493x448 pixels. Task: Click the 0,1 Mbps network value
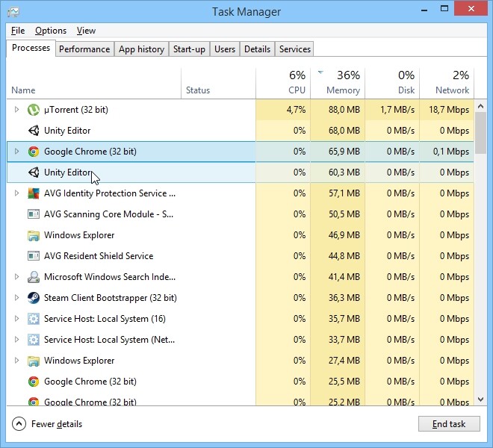coord(451,152)
